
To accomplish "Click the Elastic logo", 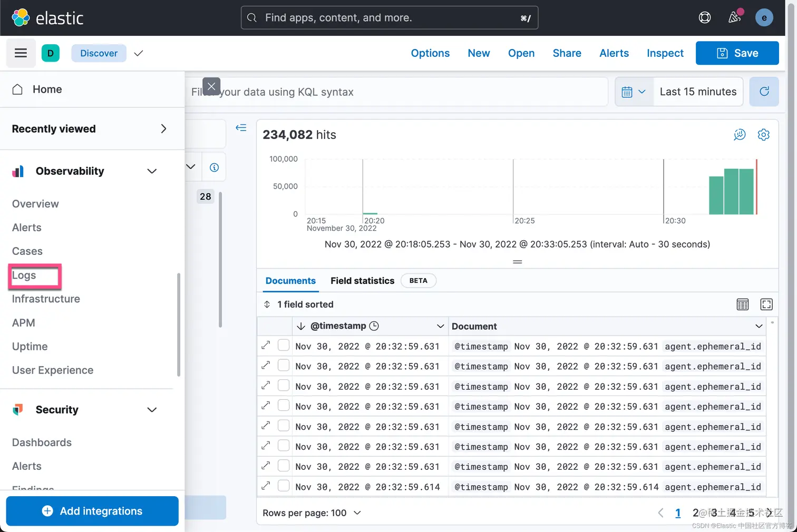I will 47,18.
